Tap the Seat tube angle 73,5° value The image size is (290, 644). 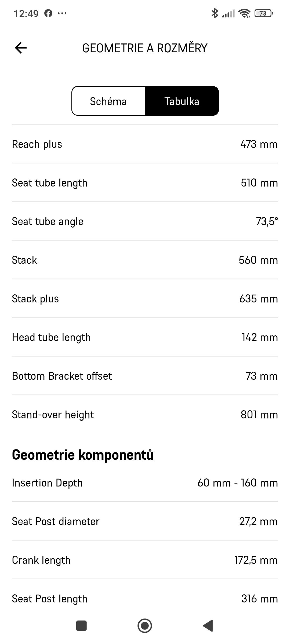[267, 221]
